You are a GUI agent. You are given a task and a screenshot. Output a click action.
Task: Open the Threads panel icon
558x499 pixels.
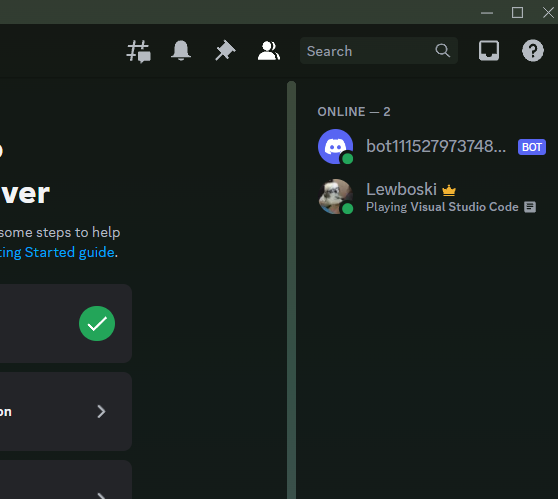[138, 51]
